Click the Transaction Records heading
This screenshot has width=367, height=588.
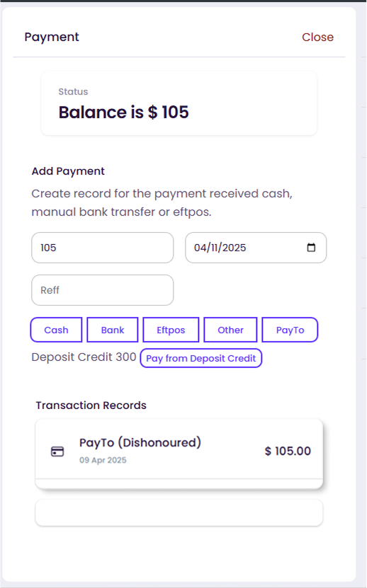[91, 405]
